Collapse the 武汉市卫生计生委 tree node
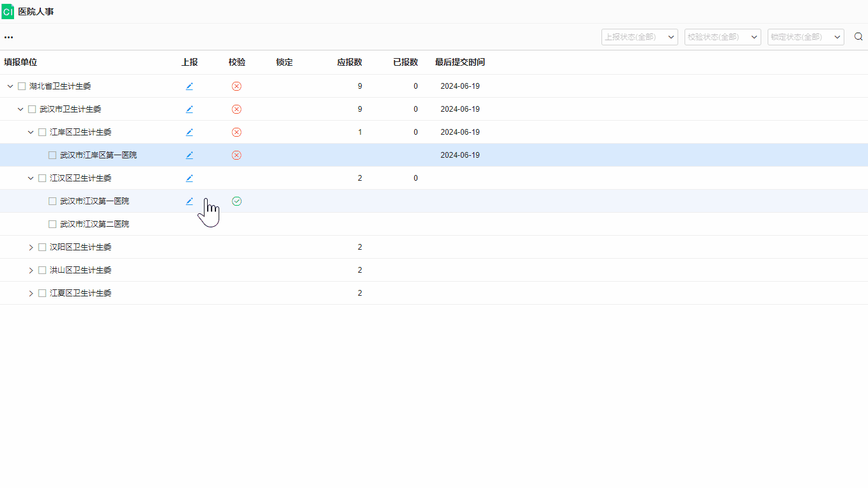Image resolution: width=868 pixels, height=488 pixels. pos(20,109)
